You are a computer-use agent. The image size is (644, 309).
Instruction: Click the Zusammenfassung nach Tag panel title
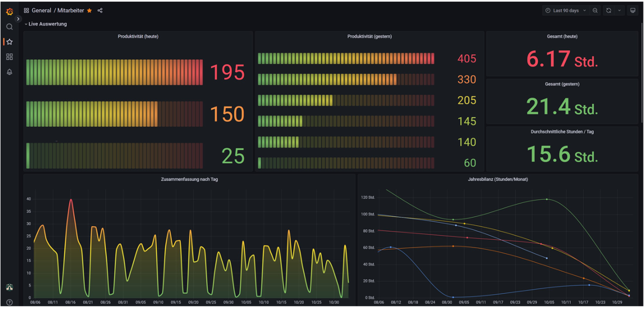(189, 179)
